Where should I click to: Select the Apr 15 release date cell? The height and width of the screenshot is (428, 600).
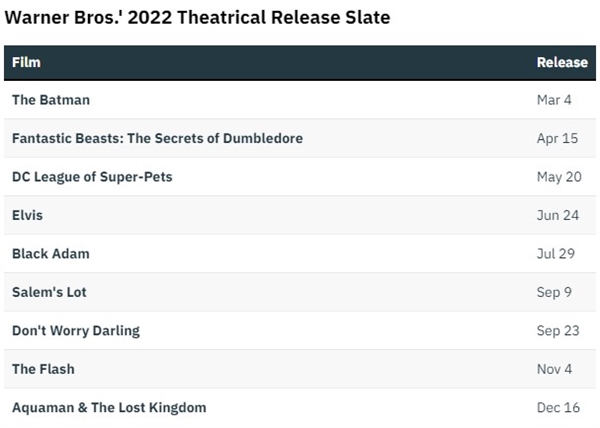[x=557, y=138]
